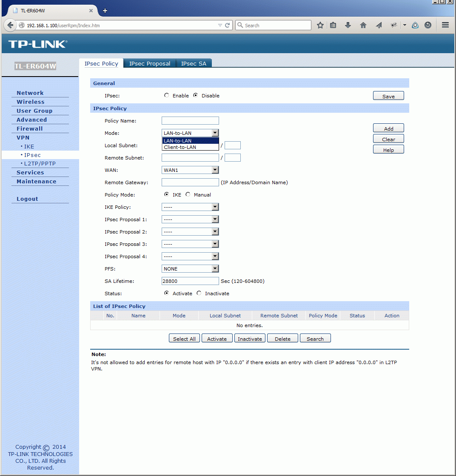Select Disable IPsec radio button
The width and height of the screenshot is (456, 476).
pos(196,95)
